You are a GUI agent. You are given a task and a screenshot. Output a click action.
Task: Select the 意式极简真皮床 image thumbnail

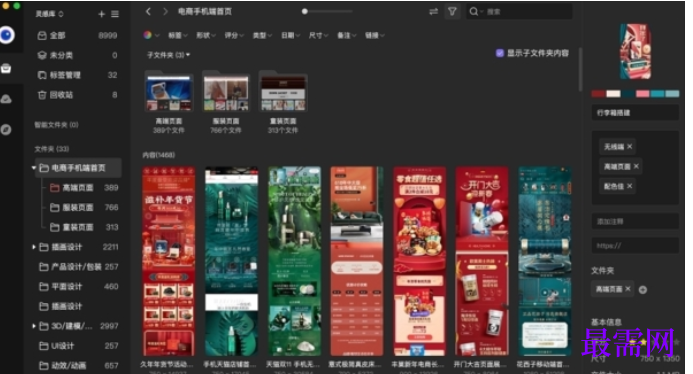pos(357,261)
